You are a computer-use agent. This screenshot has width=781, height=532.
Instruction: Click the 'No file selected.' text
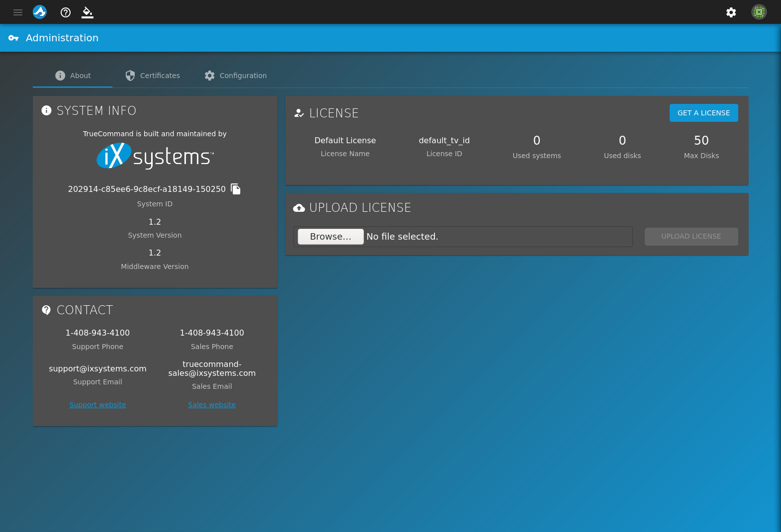pyautogui.click(x=402, y=237)
